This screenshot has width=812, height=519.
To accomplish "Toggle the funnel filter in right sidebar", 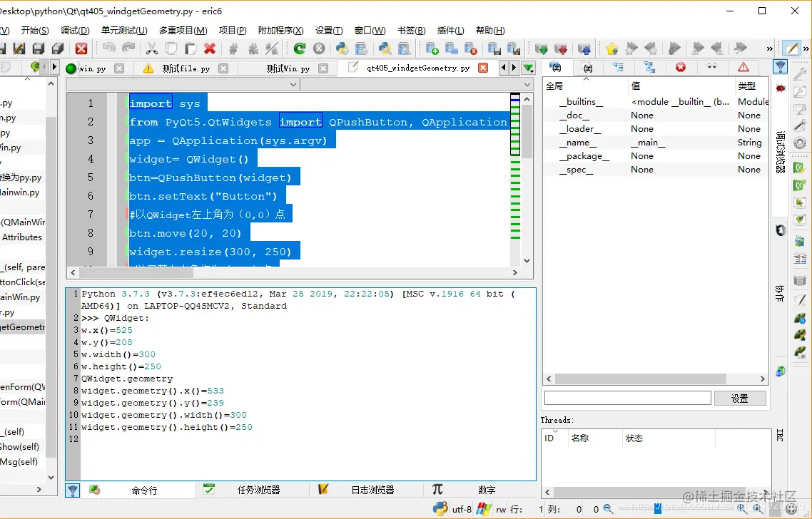I will click(780, 67).
